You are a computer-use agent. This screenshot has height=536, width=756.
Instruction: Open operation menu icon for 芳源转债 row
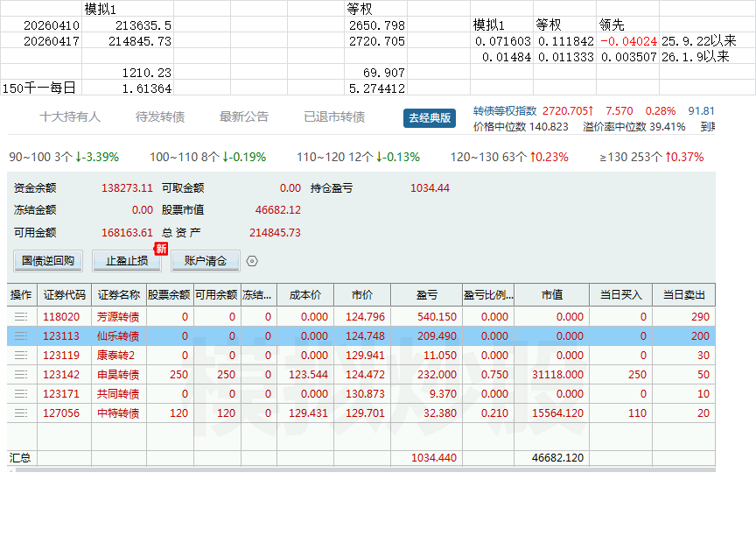click(21, 316)
